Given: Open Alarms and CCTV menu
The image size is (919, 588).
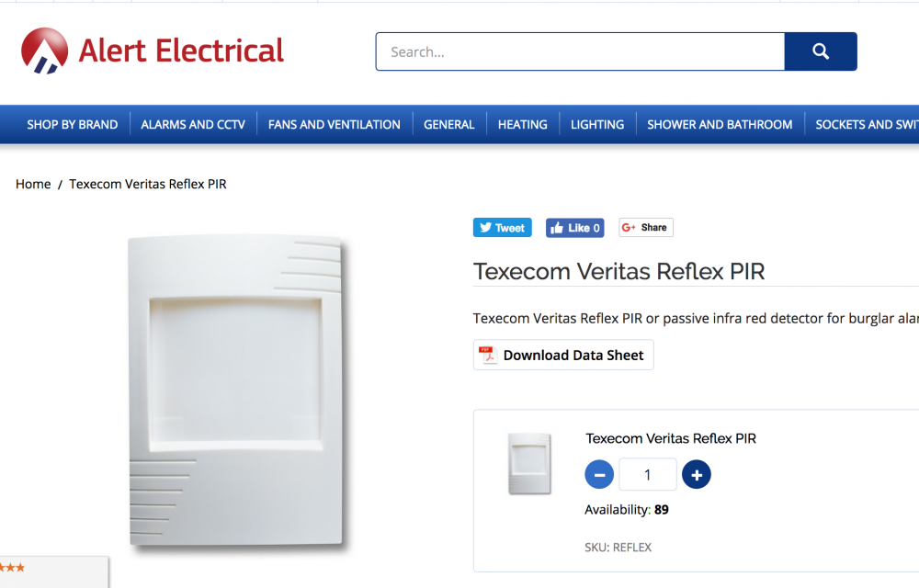Looking at the screenshot, I should tap(193, 125).
